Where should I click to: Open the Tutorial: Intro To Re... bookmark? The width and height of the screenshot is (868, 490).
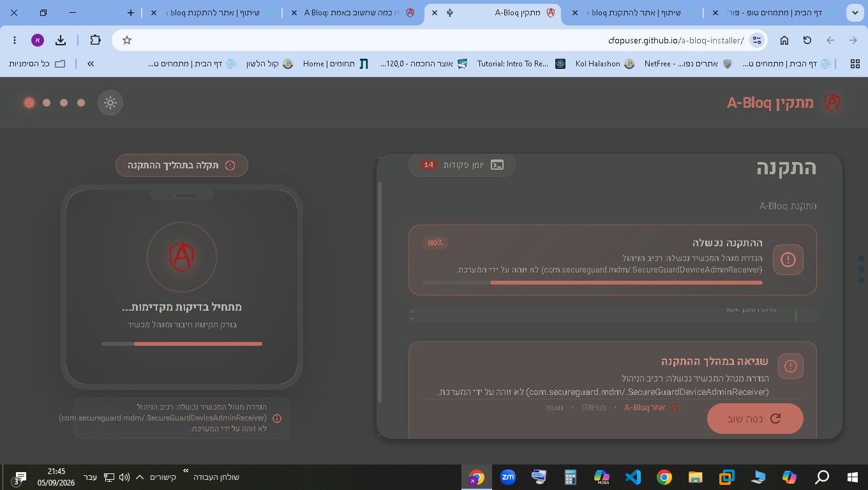pos(521,63)
